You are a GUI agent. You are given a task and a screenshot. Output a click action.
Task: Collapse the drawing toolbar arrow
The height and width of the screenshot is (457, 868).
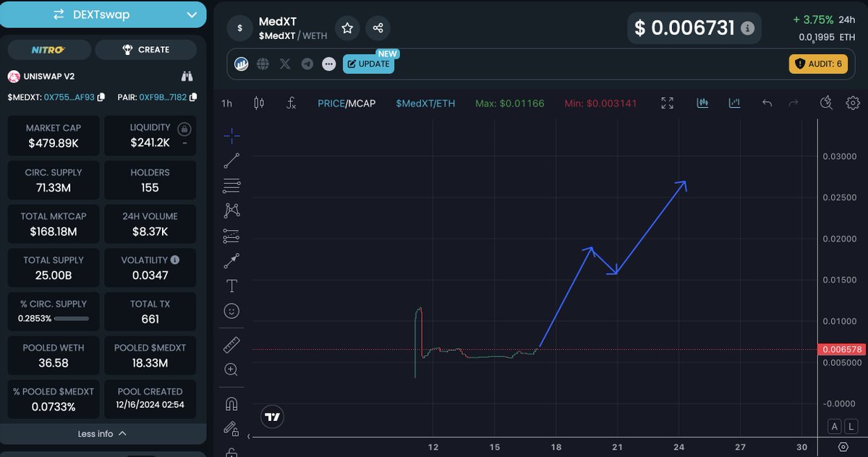coord(248,437)
